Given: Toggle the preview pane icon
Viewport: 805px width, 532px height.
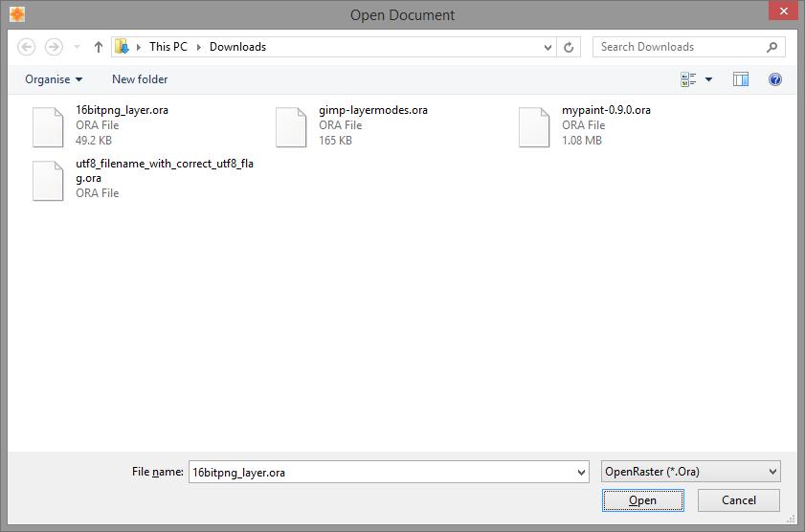Looking at the screenshot, I should (740, 79).
